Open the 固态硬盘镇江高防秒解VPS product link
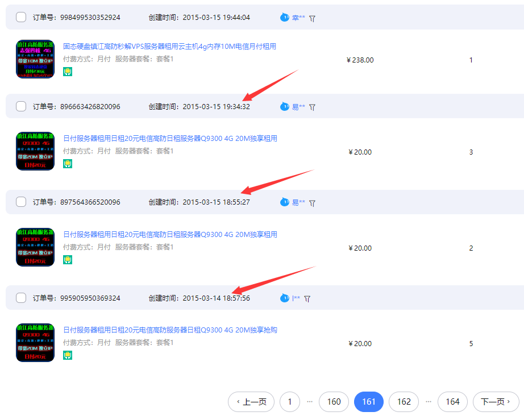This screenshot has height=420, width=524. (x=169, y=47)
